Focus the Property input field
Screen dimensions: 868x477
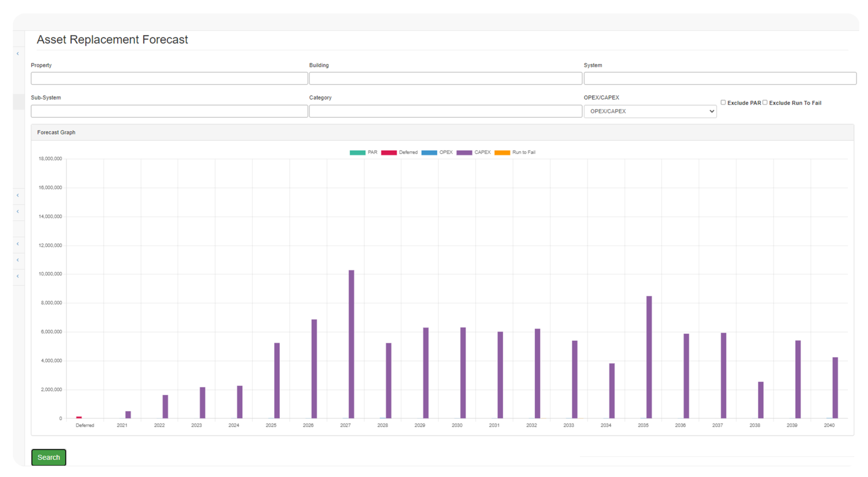(x=170, y=79)
